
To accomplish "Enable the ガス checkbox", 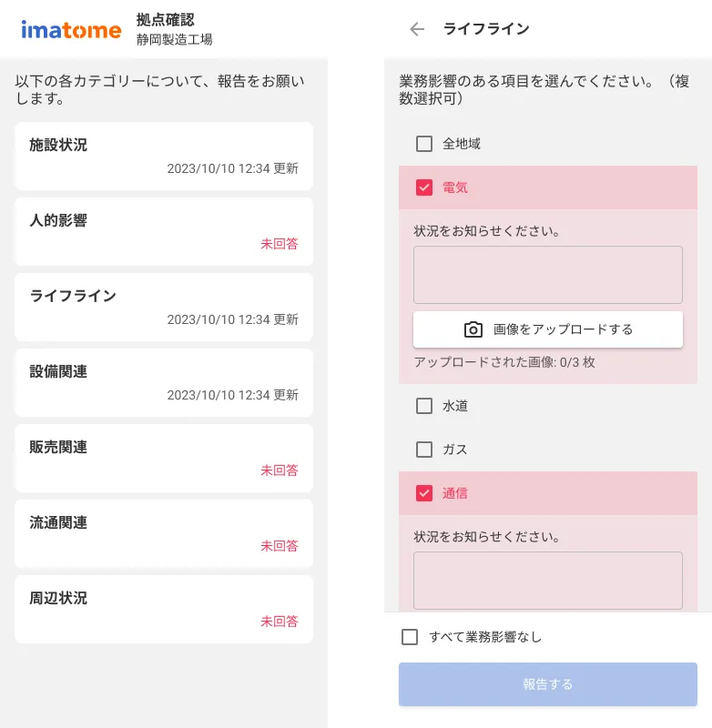I will pyautogui.click(x=423, y=449).
